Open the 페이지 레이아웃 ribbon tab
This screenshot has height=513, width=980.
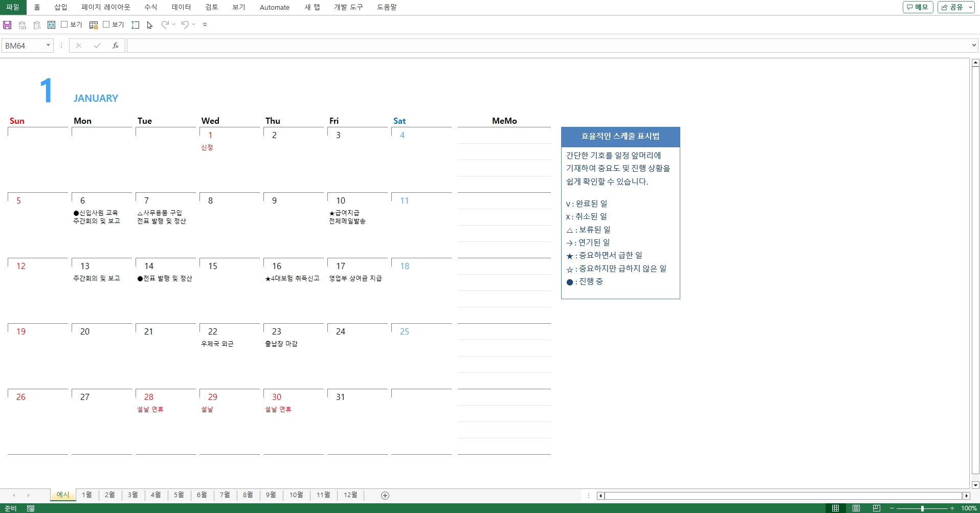click(105, 7)
